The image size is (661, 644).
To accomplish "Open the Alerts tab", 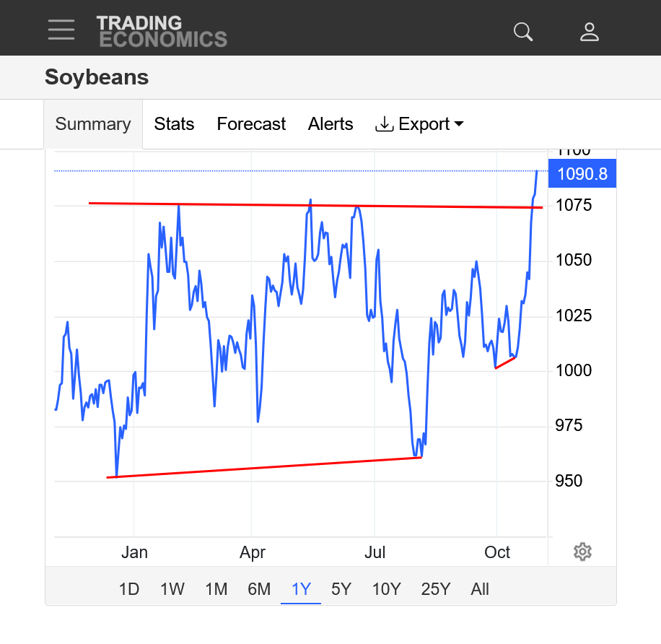I will click(x=330, y=124).
